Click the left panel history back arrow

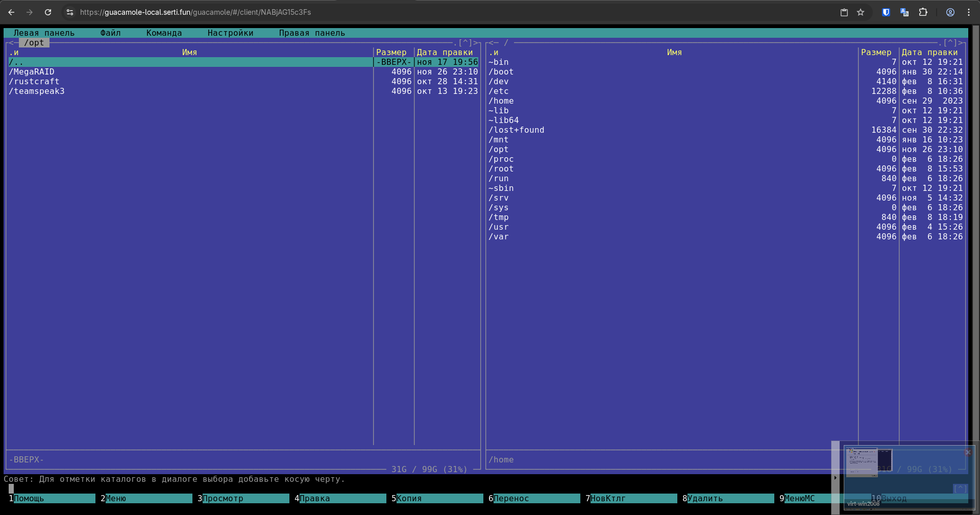point(11,43)
